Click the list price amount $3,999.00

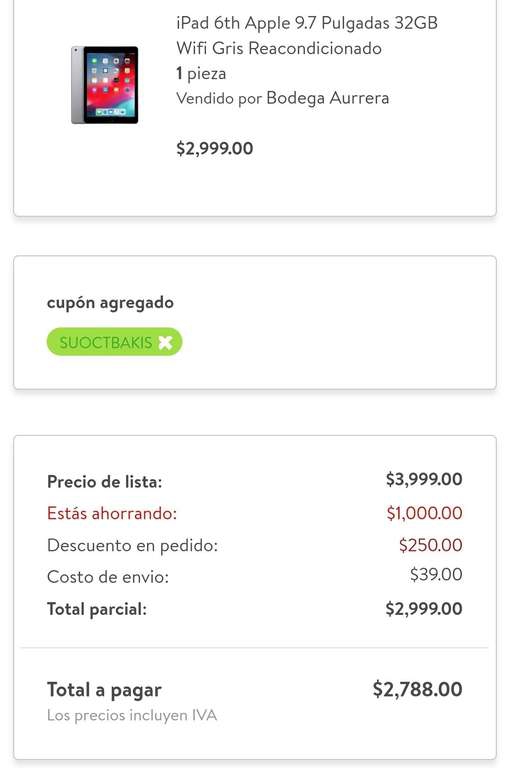click(x=424, y=479)
